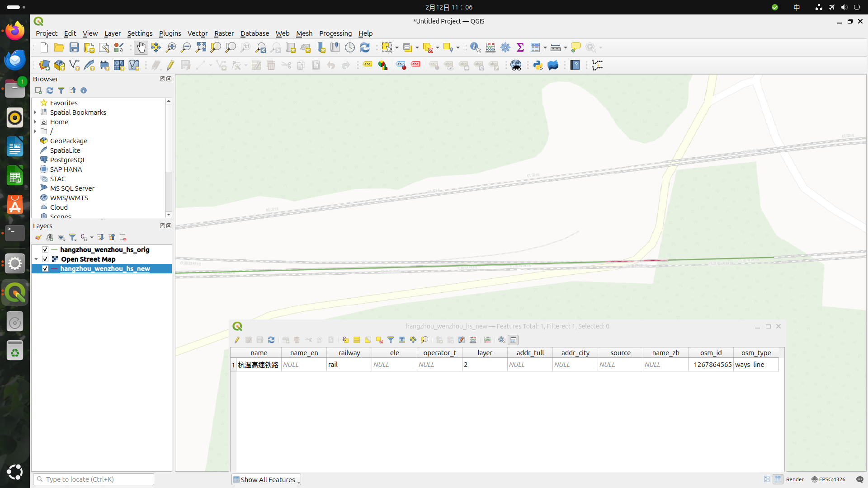This screenshot has height=488, width=868.
Task: Uncheck hangzhou_wenzhou_hs_orig layer visibility
Action: click(x=45, y=249)
